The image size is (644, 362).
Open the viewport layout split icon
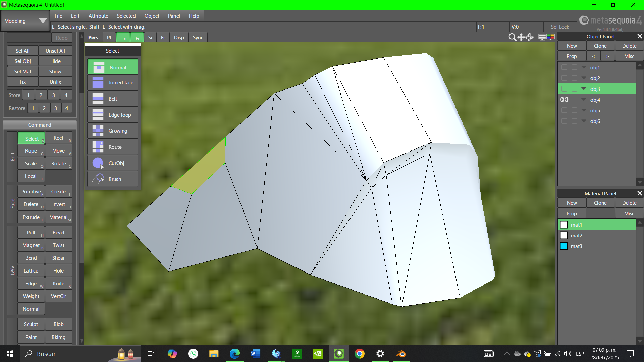click(542, 37)
